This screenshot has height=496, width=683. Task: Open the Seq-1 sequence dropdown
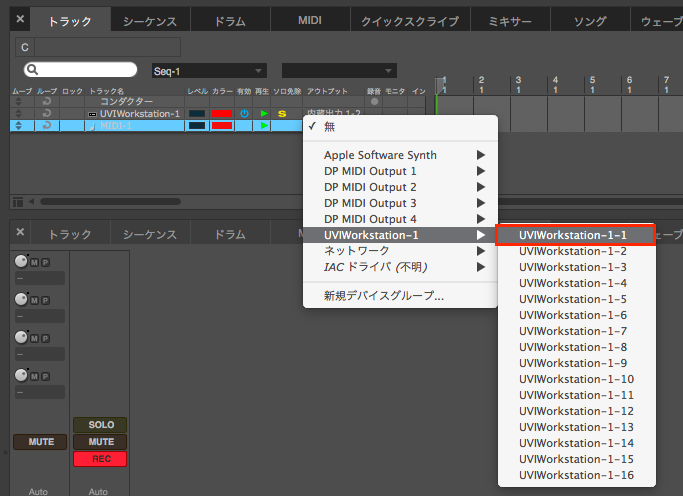(x=209, y=71)
